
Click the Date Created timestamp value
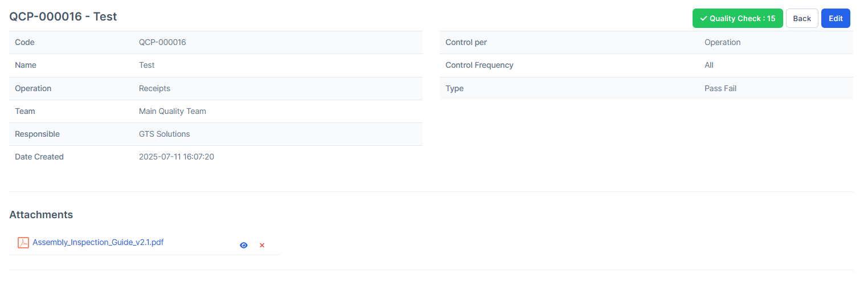point(177,157)
